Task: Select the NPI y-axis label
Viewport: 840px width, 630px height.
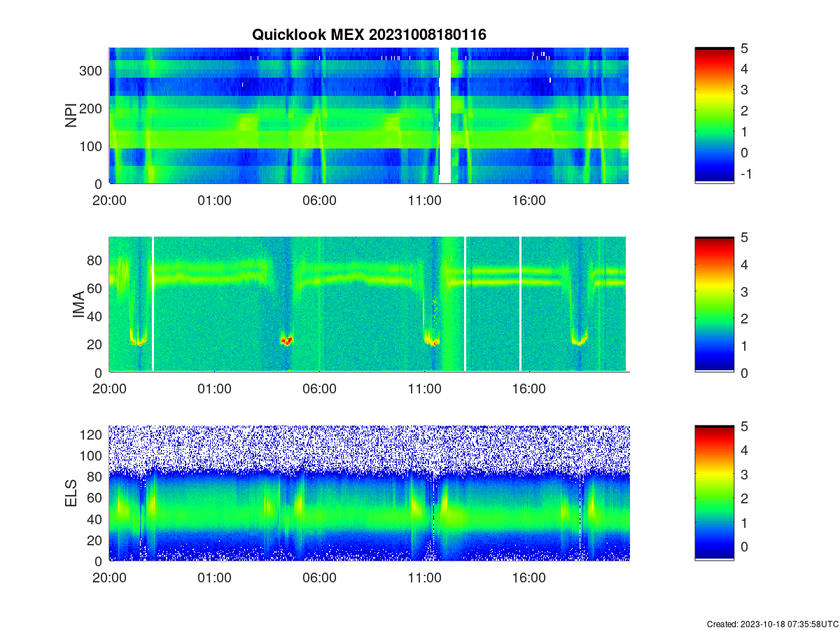Action: pyautogui.click(x=71, y=115)
